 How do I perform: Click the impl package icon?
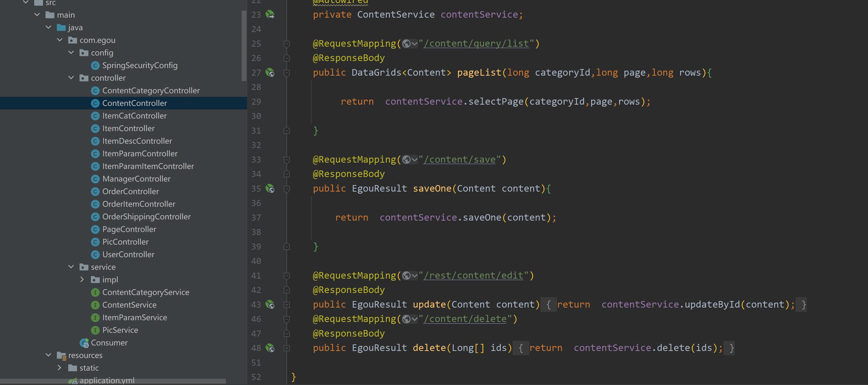point(95,280)
